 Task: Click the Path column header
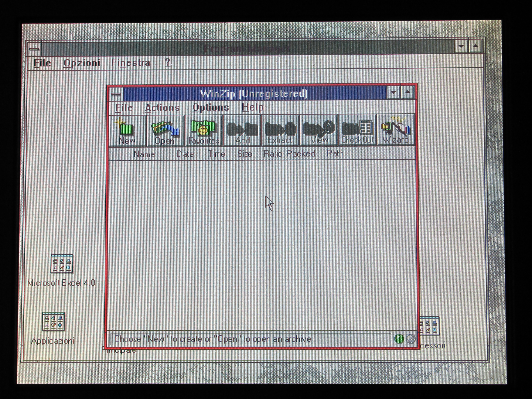[x=335, y=153]
